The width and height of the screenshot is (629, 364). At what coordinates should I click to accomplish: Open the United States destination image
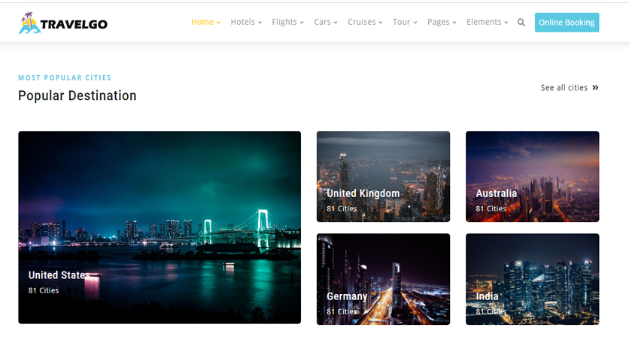(x=160, y=227)
